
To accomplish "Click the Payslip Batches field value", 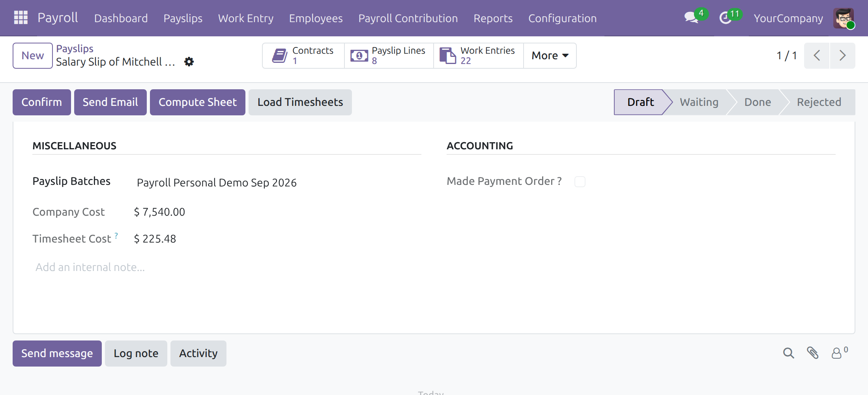I will [217, 182].
